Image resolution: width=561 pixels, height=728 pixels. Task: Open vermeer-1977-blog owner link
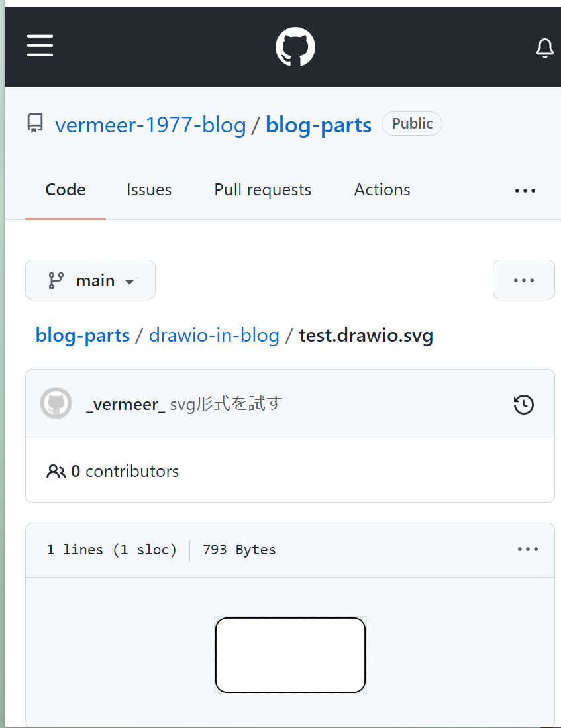pyautogui.click(x=150, y=125)
